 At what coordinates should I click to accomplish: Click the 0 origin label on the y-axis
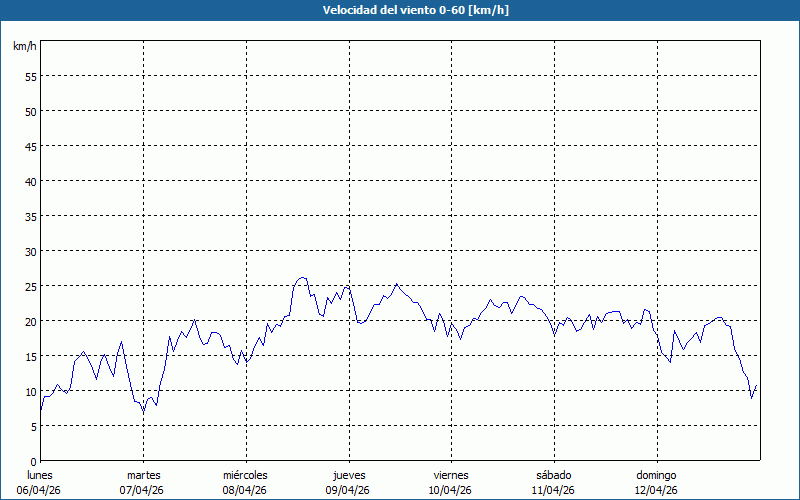(x=33, y=461)
